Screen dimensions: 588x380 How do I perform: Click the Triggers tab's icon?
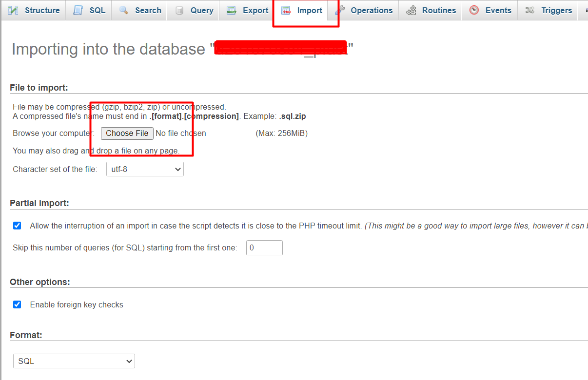pos(530,10)
